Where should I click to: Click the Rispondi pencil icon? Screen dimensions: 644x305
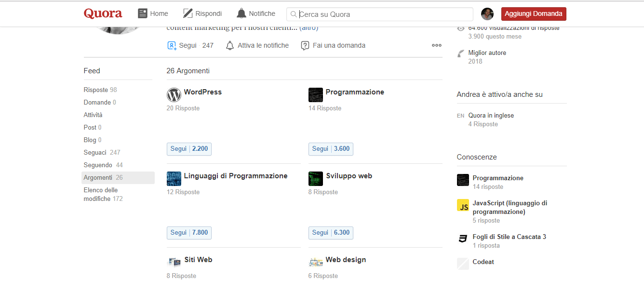pos(188,13)
